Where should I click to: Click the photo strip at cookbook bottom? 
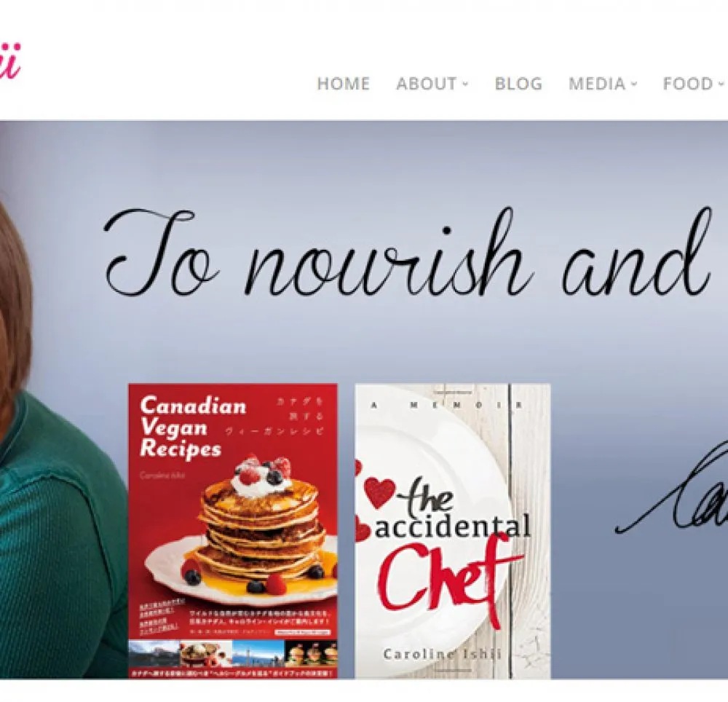233,652
